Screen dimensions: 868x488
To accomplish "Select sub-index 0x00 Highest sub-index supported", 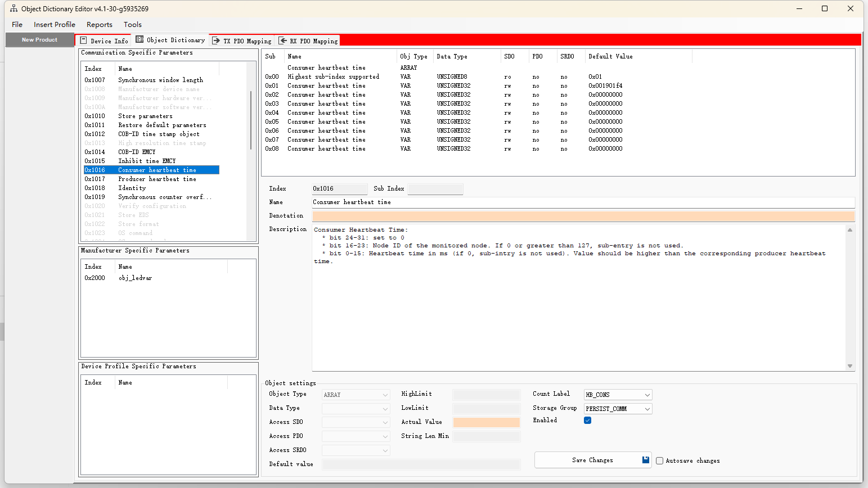I will click(x=478, y=76).
